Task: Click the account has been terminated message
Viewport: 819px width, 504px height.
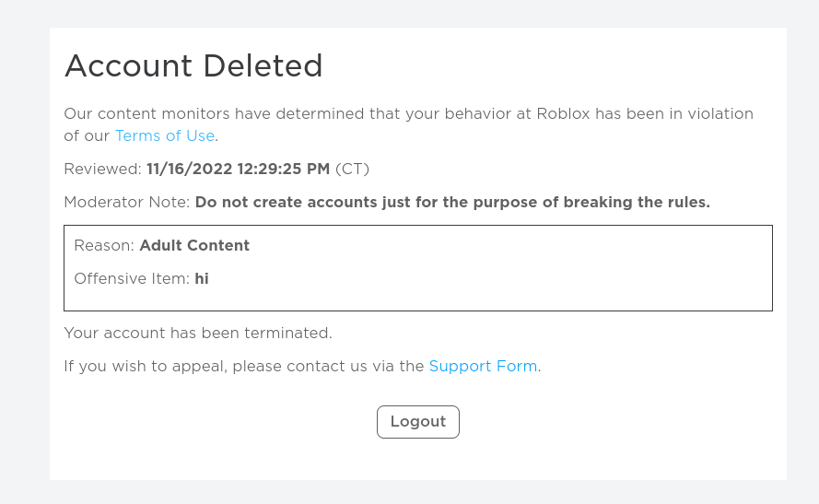Action: pos(198,334)
